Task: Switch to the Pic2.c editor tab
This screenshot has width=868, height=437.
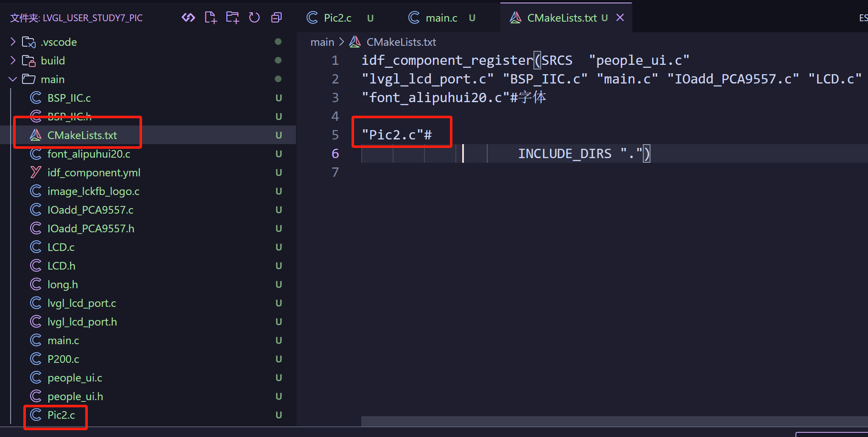Action: (337, 18)
